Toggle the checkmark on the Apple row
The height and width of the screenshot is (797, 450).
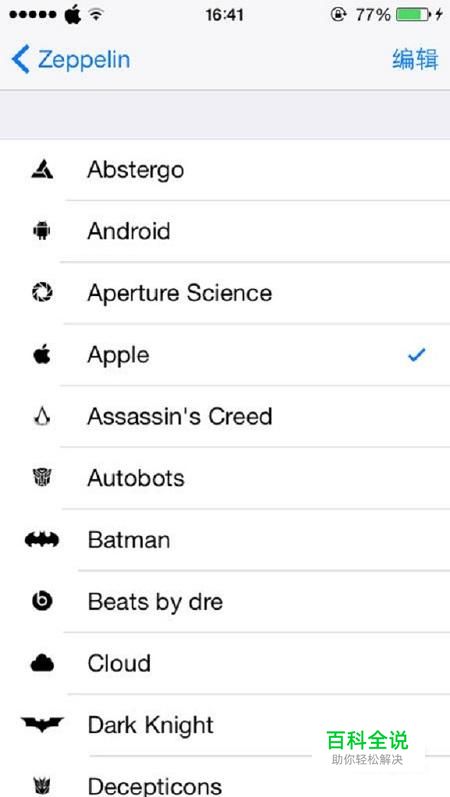pyautogui.click(x=416, y=355)
